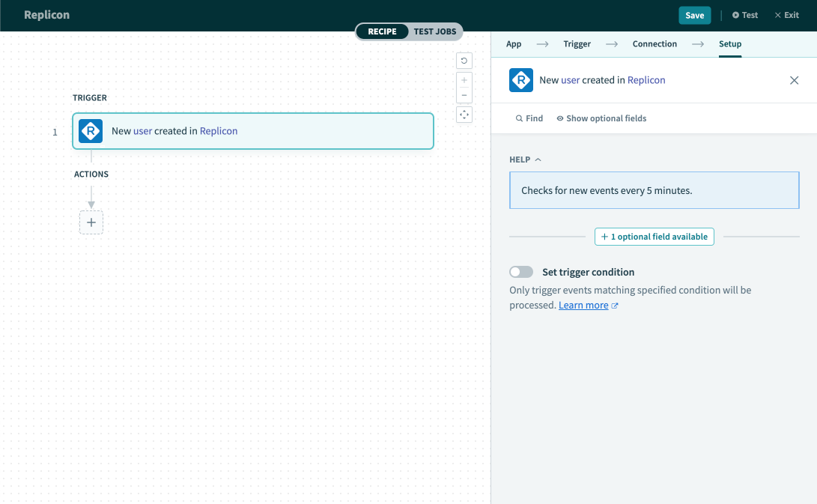Expand the 1 optional field available
The height and width of the screenshot is (504, 817).
[x=654, y=237]
